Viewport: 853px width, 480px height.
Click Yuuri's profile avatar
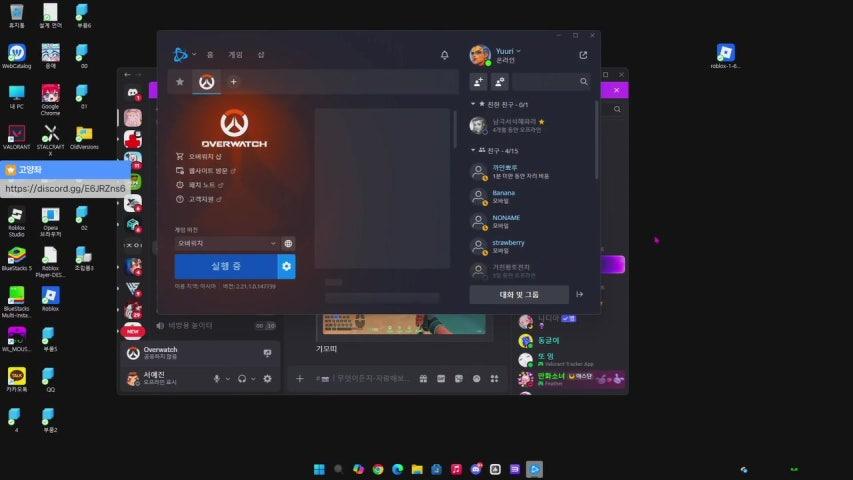pyautogui.click(x=480, y=55)
